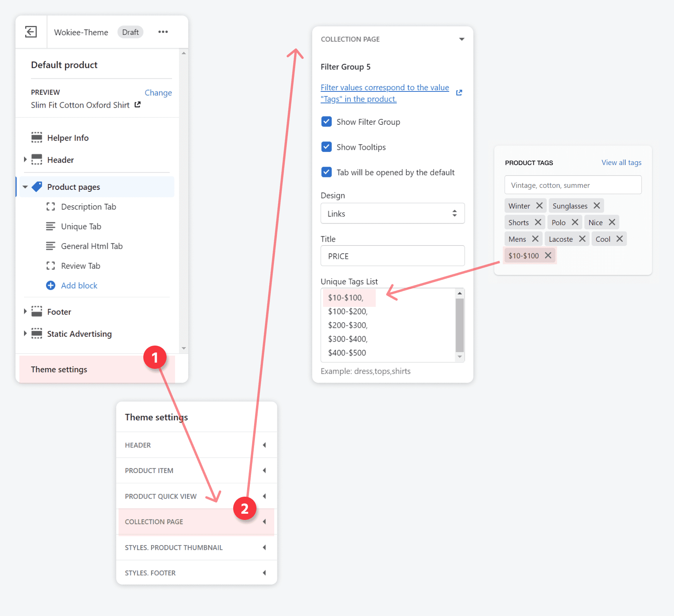Open preview product external link icon
The image size is (674, 616).
138,105
